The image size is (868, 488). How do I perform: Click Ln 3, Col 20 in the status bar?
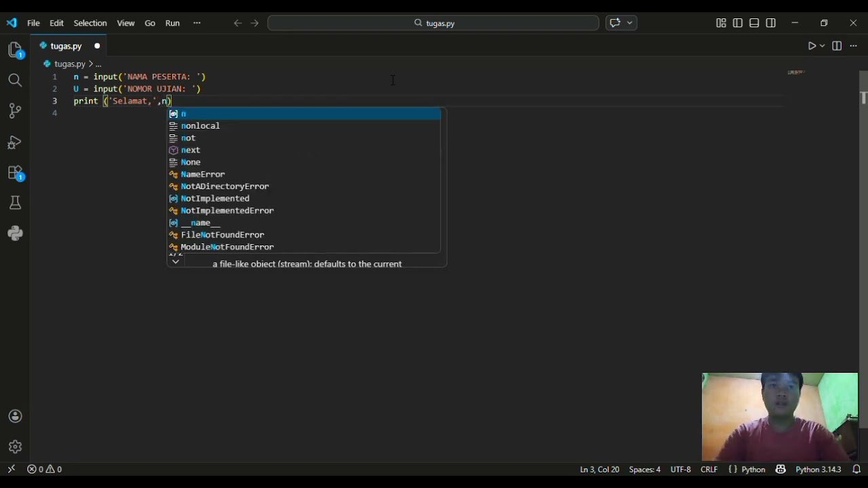[599, 469]
